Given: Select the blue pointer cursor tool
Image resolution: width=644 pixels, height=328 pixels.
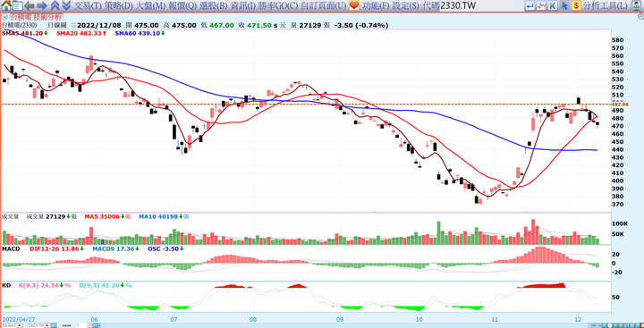Looking at the screenshot, I should (x=564, y=5).
